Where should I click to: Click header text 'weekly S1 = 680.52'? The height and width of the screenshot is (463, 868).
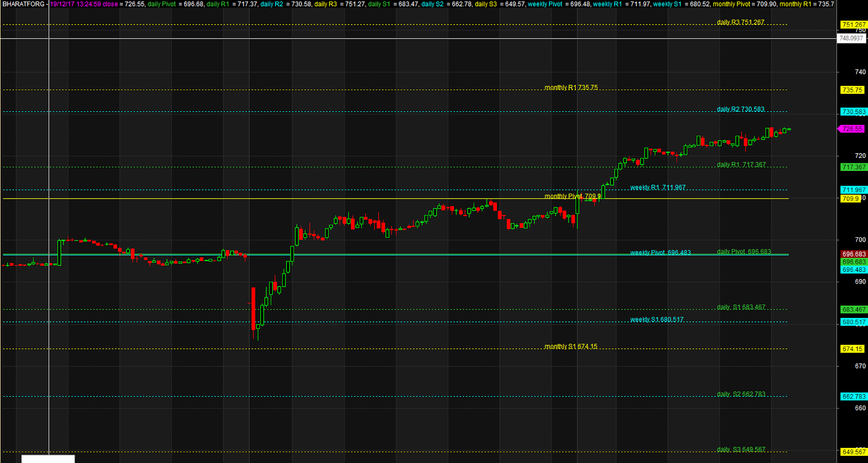pos(681,4)
